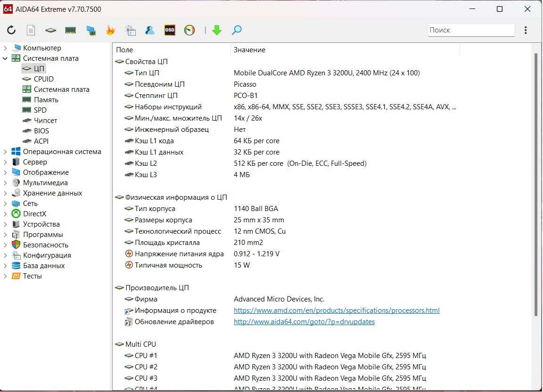Open the Report document icon
This screenshot has height=392, width=543.
point(31,30)
